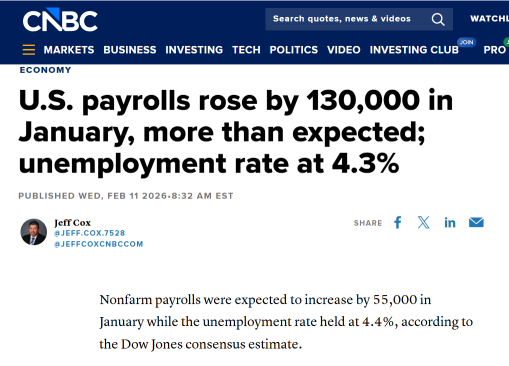Open Investing Club section
The height and width of the screenshot is (366, 509).
(x=414, y=50)
